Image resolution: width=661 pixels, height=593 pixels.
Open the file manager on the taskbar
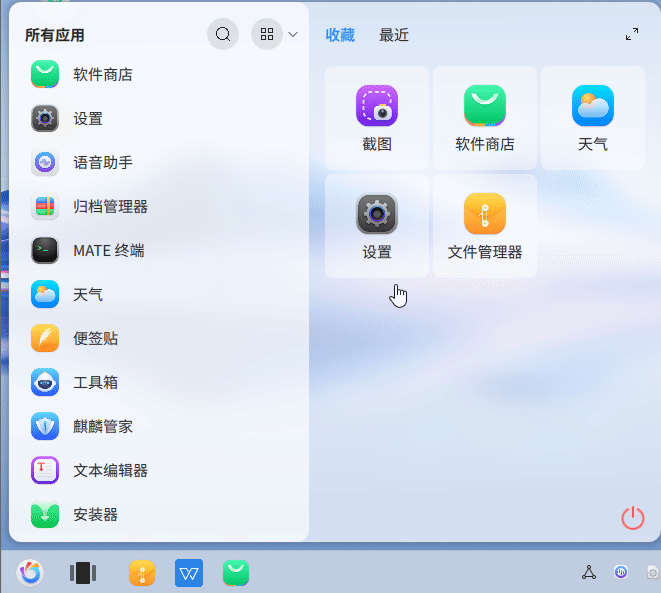[x=142, y=573]
